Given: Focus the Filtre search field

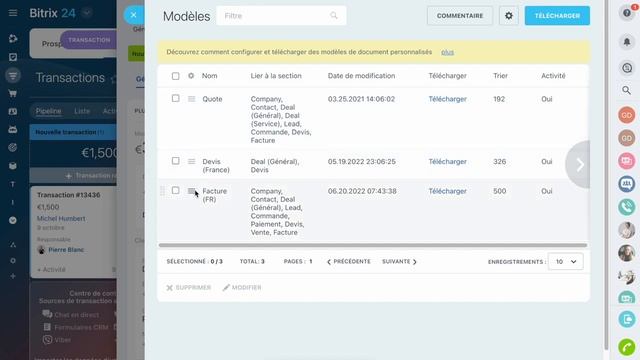Looking at the screenshot, I should [x=281, y=16].
